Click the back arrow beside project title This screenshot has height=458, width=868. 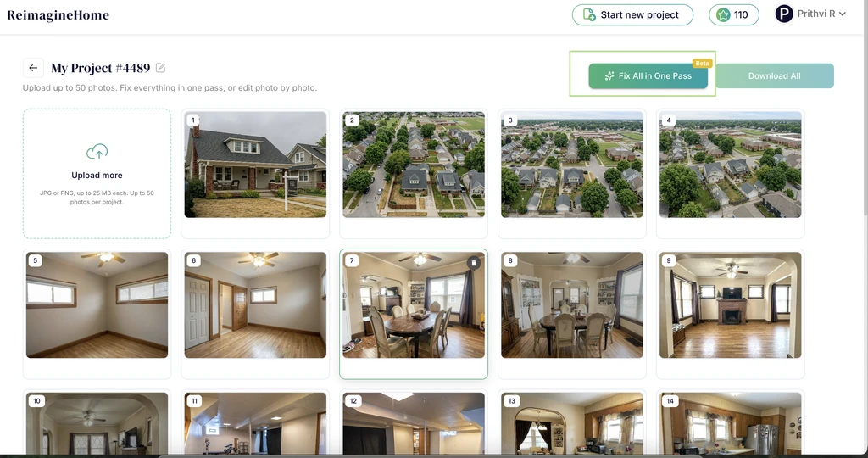33,68
